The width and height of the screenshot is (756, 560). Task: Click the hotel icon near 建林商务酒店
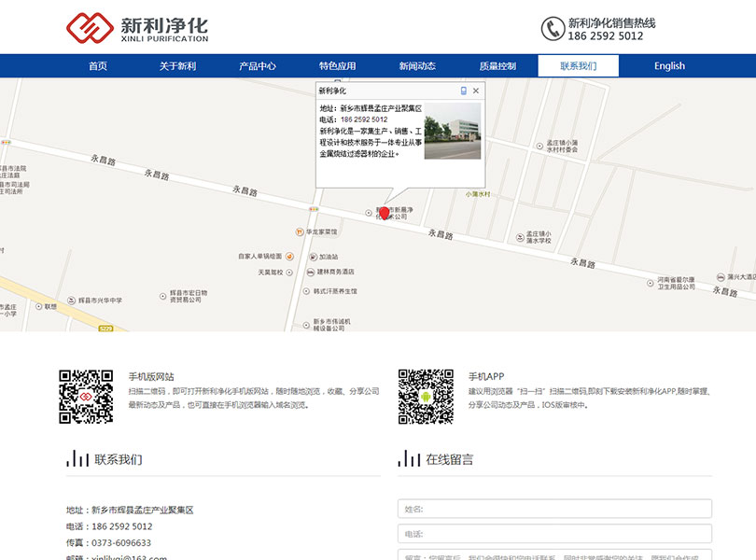[x=311, y=272]
